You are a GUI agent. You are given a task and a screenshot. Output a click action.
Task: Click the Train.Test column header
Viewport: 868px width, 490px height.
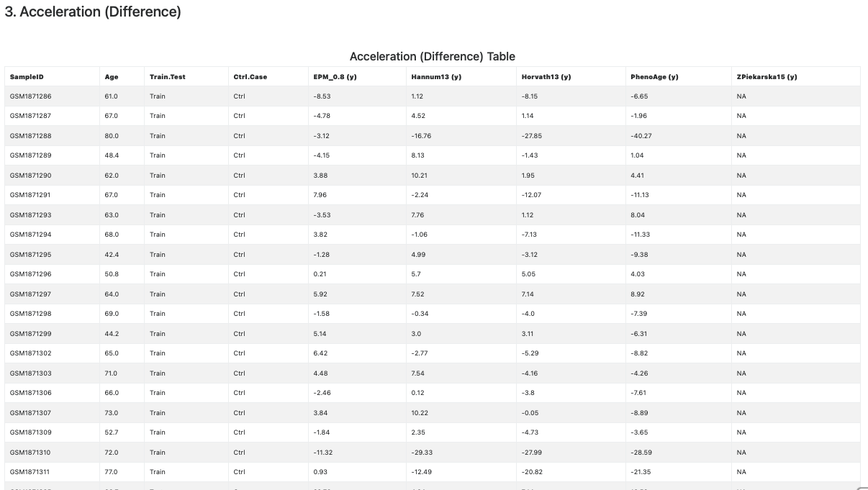pyautogui.click(x=167, y=77)
